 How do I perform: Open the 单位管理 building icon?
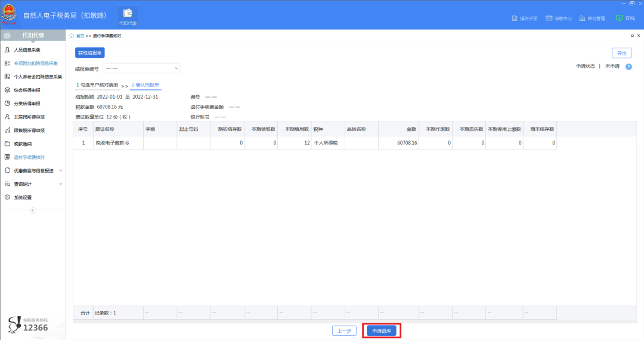click(582, 18)
